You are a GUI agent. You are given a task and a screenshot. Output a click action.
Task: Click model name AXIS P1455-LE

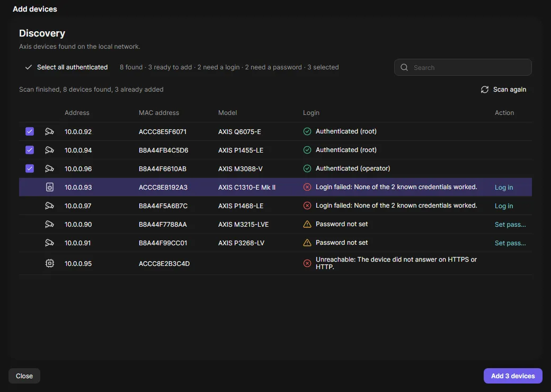click(x=241, y=150)
